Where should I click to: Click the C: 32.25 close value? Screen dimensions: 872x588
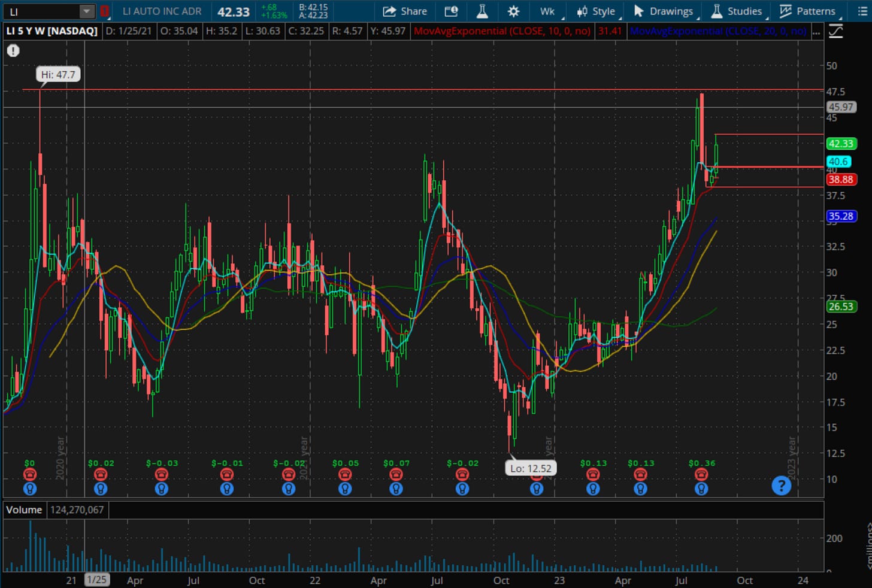click(x=305, y=31)
